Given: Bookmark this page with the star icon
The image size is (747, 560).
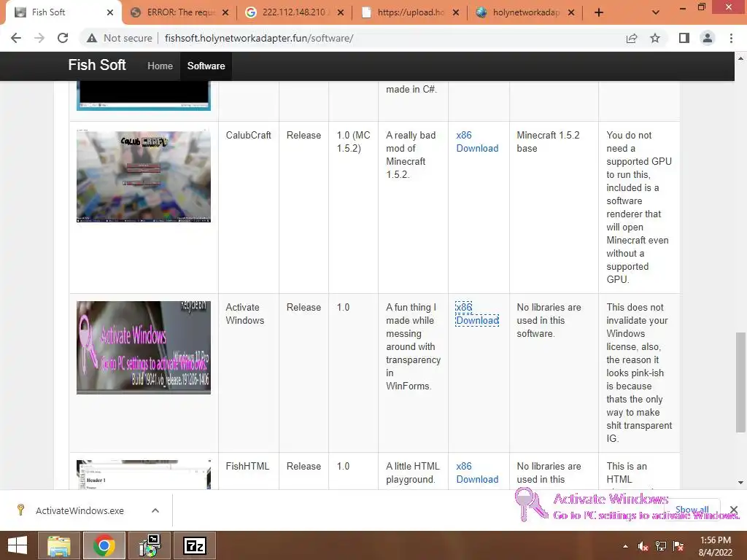Looking at the screenshot, I should [655, 38].
